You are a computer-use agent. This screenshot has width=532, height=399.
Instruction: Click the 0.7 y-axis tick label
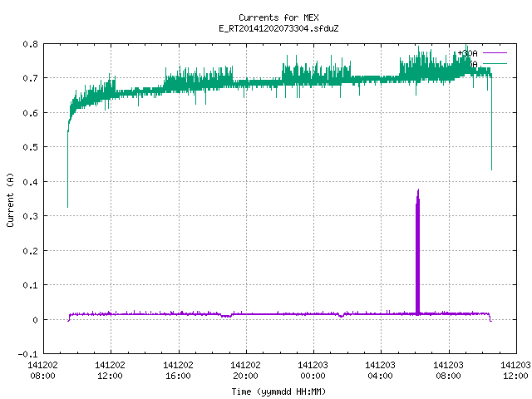pyautogui.click(x=30, y=78)
